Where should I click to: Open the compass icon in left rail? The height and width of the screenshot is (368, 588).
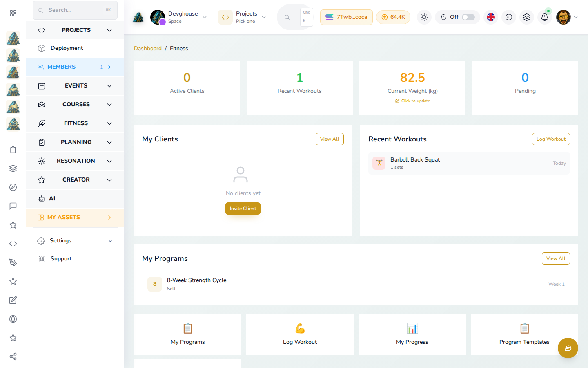(13, 187)
